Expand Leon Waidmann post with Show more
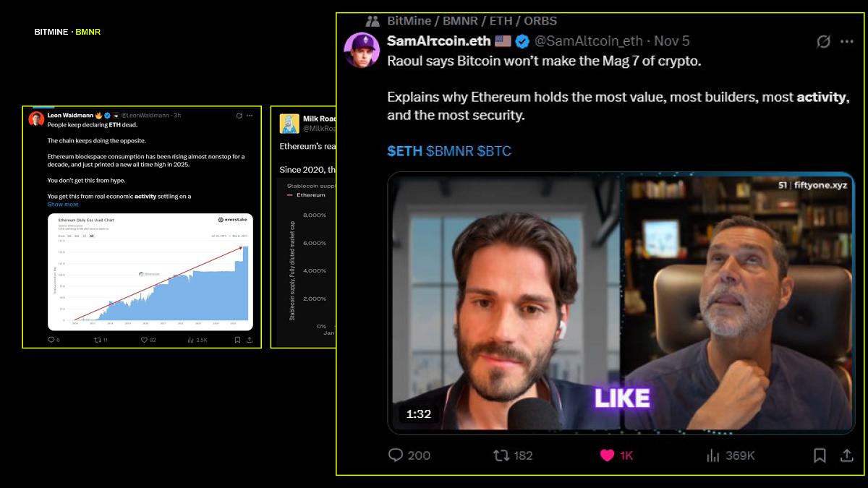Screen dimensions: 868x488 point(63,205)
